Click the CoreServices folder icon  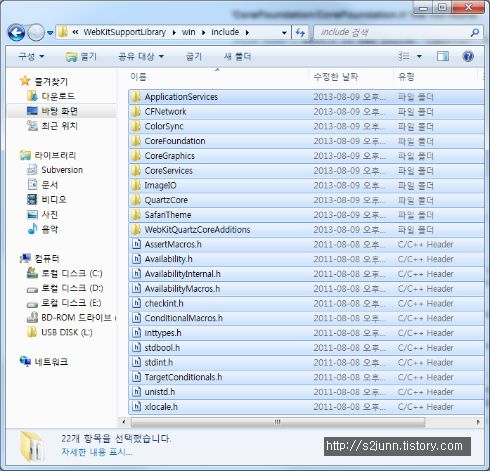(136, 170)
